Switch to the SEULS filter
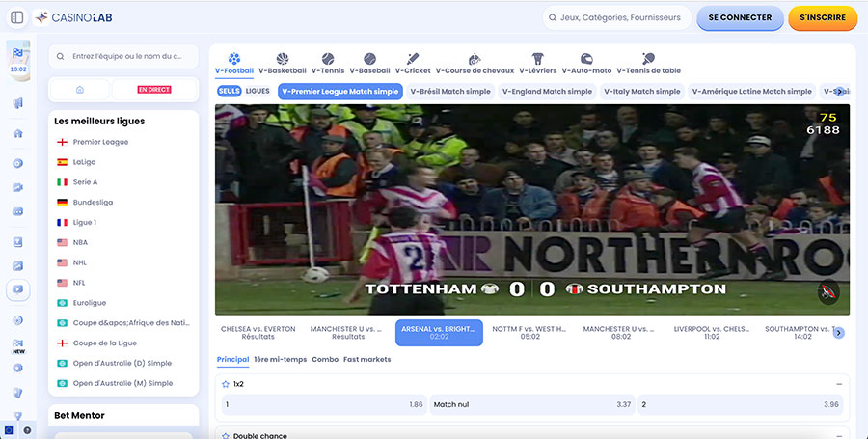 click(229, 91)
